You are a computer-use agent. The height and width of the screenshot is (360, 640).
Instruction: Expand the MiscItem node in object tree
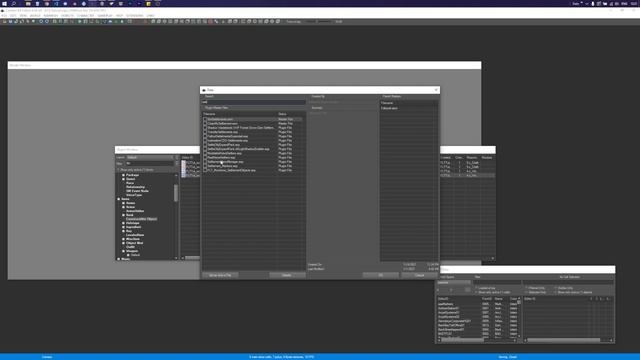123,239
